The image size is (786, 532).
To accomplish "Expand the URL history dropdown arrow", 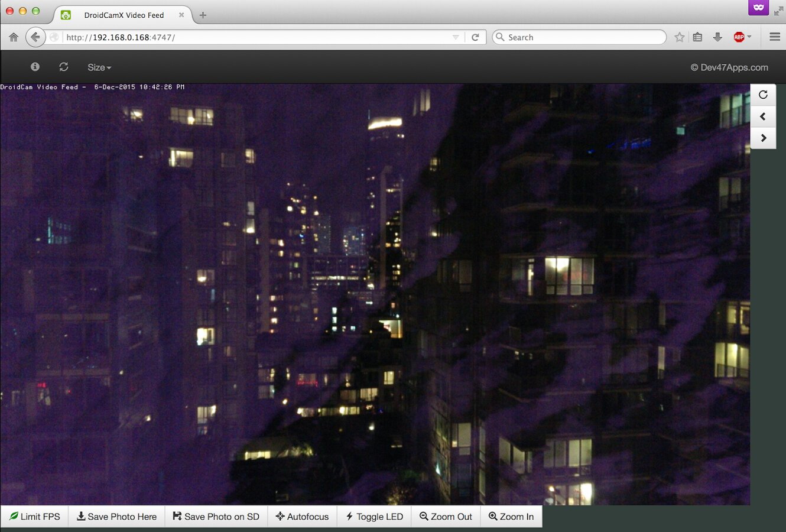I will click(456, 37).
